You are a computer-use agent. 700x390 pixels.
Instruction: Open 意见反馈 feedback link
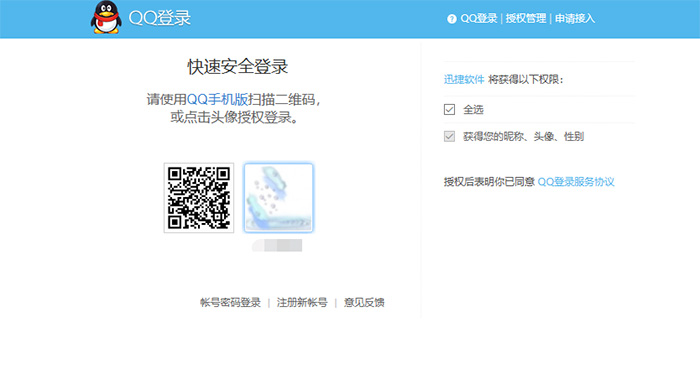pos(364,303)
